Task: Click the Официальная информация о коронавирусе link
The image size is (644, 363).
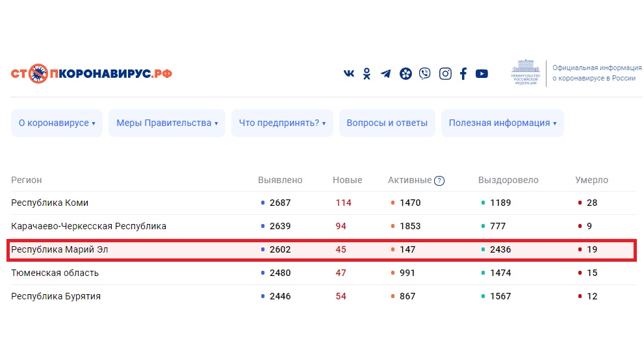Action: [597, 73]
